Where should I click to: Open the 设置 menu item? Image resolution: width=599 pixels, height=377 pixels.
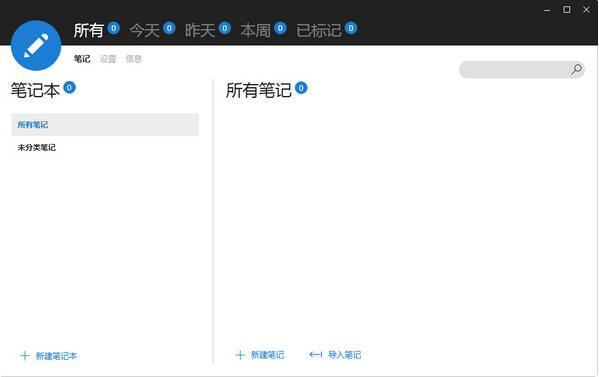point(108,59)
